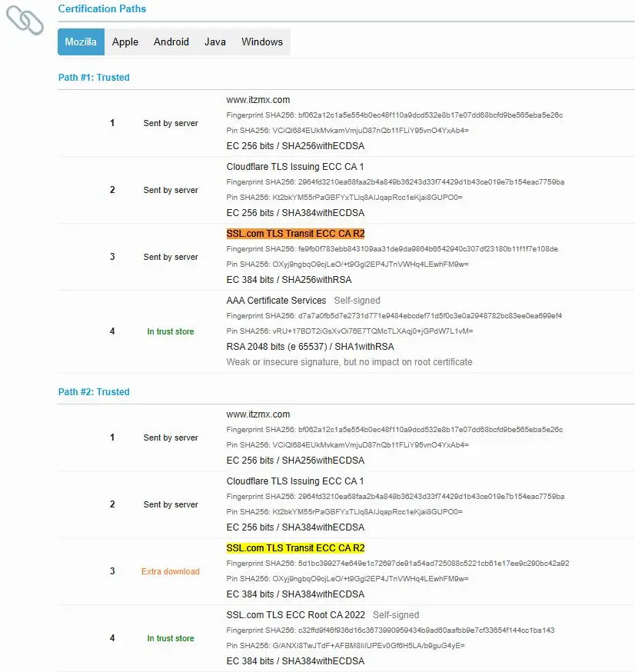635x672 pixels.
Task: Click 'RSA 2048 bits (e 65537) / SHA1withRSA'
Action: 311,347
